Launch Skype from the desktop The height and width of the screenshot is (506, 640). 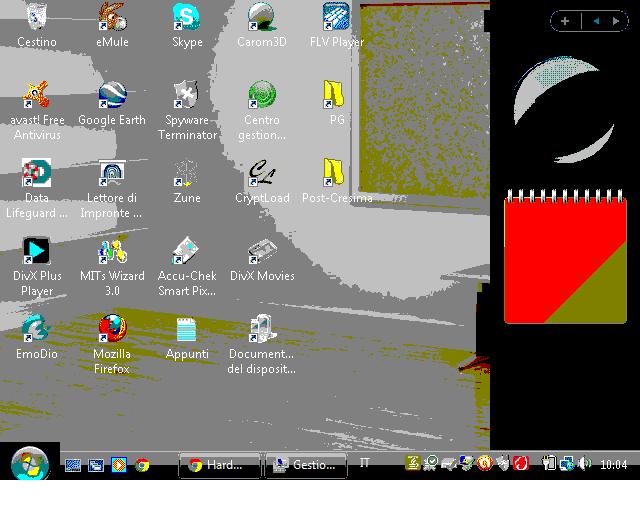[x=187, y=18]
